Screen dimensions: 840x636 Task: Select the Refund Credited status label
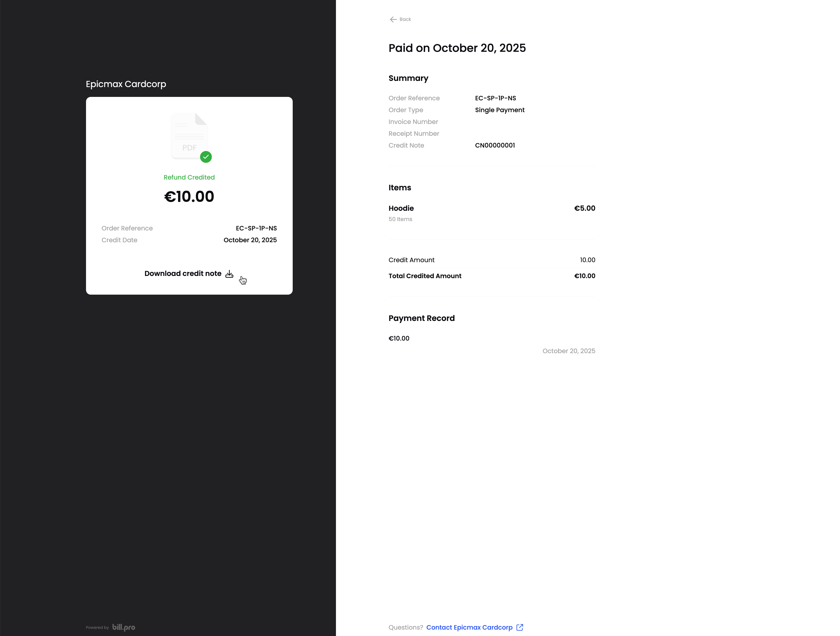189,177
